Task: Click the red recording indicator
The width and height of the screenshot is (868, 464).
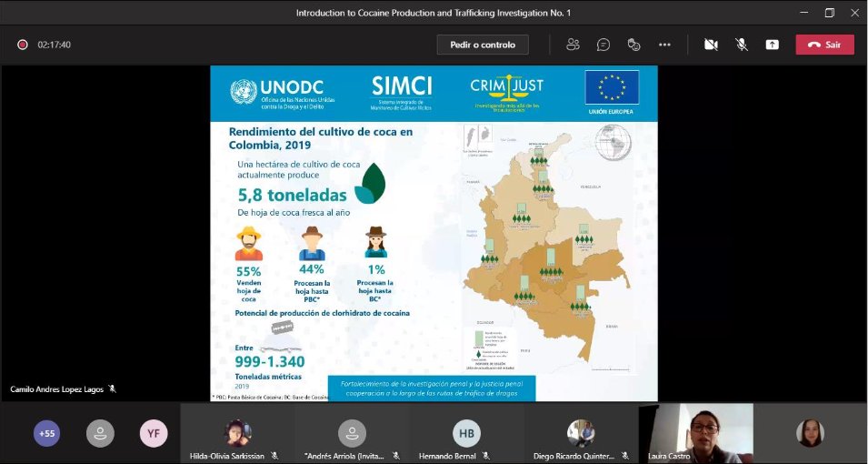Action: point(22,45)
